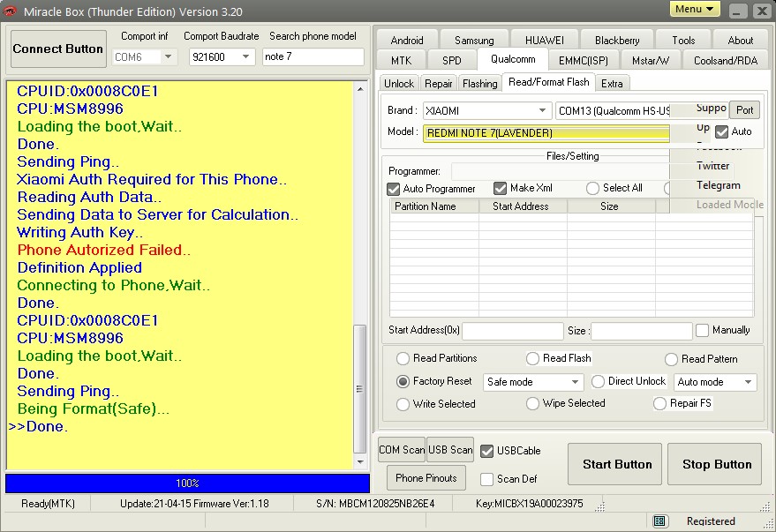
Task: Toggle the Make Xml checkbox
Action: pyautogui.click(x=500, y=189)
